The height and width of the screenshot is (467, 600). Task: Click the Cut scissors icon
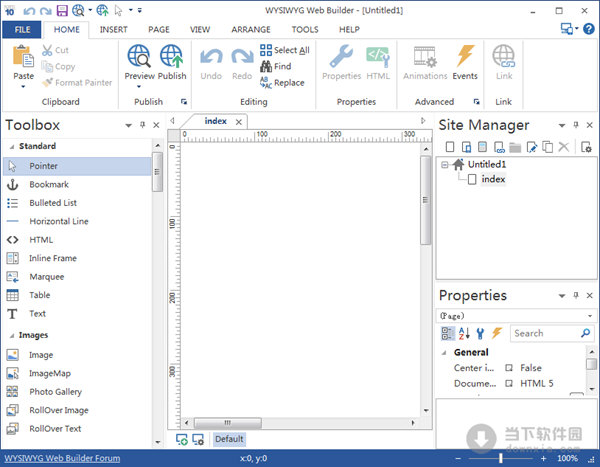[x=47, y=50]
